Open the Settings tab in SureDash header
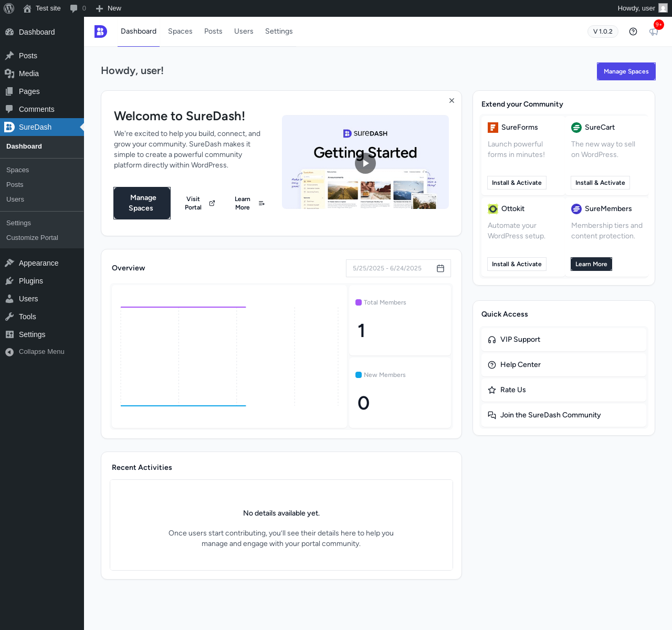The height and width of the screenshot is (630, 672). point(279,31)
